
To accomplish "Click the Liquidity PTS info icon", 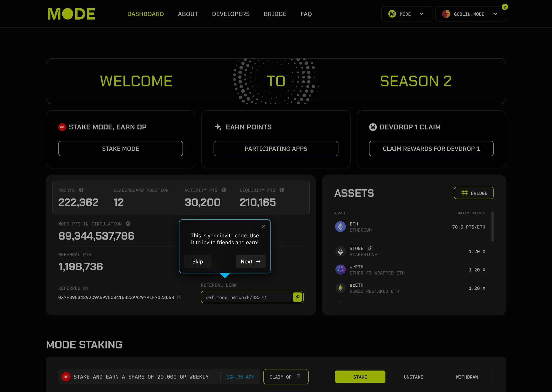I will 282,190.
